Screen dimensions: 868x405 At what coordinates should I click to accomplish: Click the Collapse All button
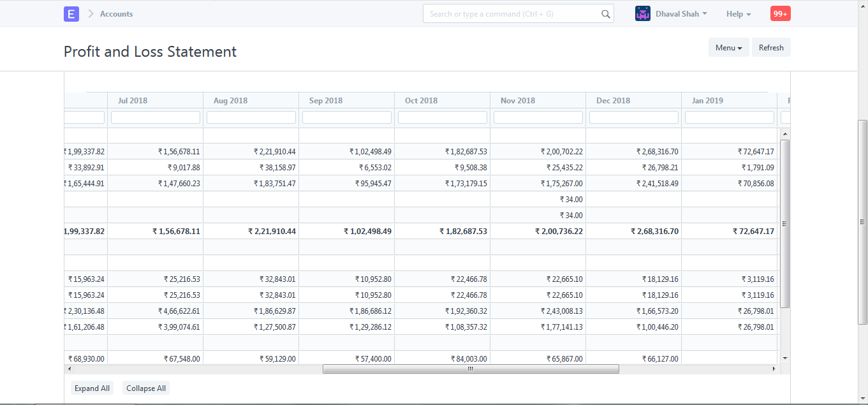146,388
